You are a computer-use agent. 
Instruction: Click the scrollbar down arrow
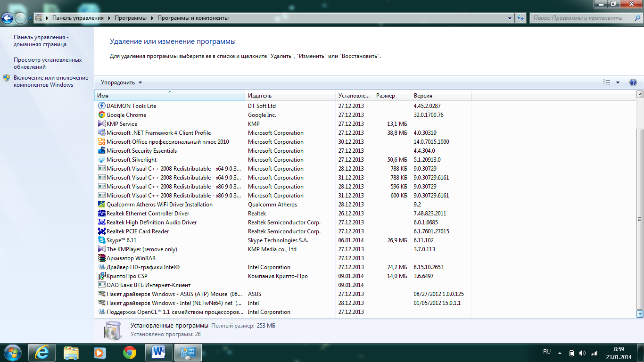640,313
